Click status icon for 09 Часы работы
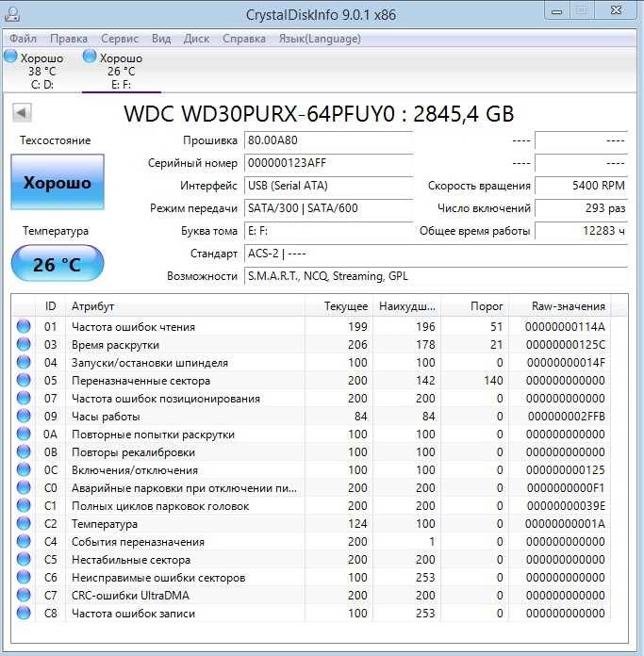This screenshot has width=644, height=656. coord(24,416)
